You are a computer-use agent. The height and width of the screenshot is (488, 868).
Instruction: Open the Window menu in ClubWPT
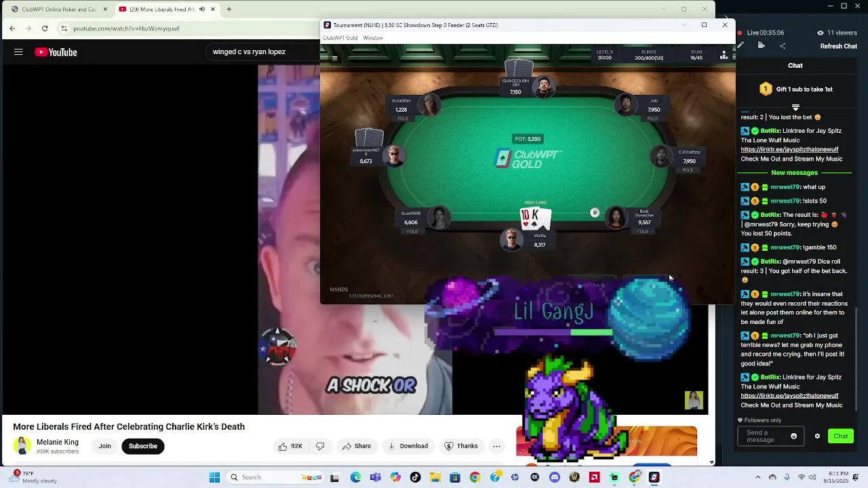(373, 38)
